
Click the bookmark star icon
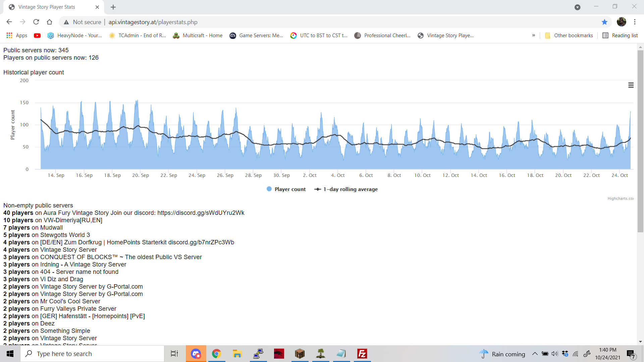(604, 22)
